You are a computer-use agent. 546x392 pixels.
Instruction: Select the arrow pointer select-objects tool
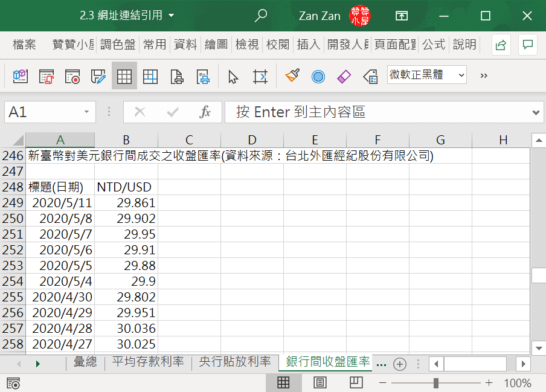pyautogui.click(x=233, y=77)
